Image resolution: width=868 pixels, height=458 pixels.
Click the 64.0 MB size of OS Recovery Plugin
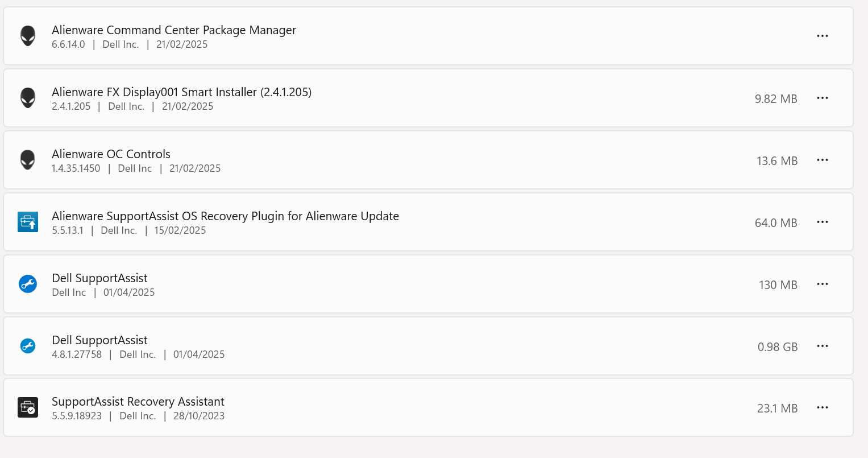[776, 223]
